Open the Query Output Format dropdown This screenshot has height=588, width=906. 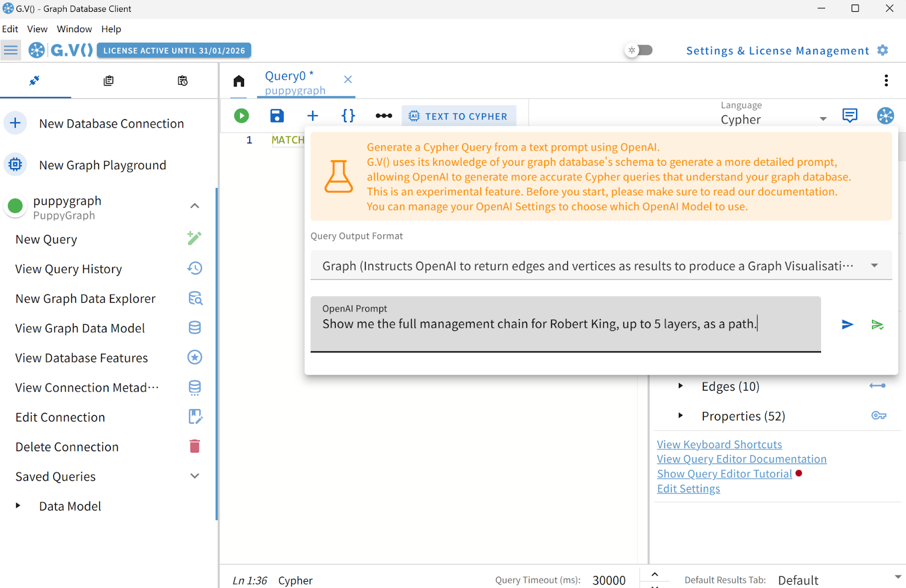(601, 265)
